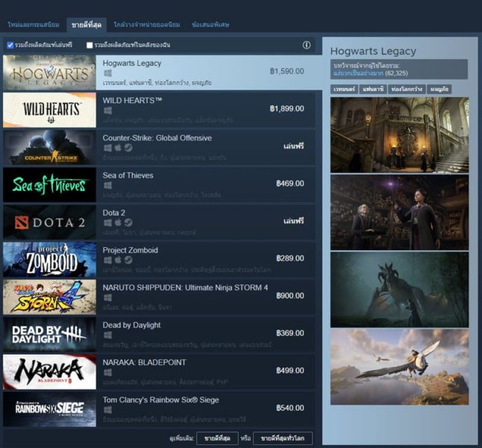The width and height of the screenshot is (482, 448).
Task: Click the info icon above the game list
Action: point(306,46)
